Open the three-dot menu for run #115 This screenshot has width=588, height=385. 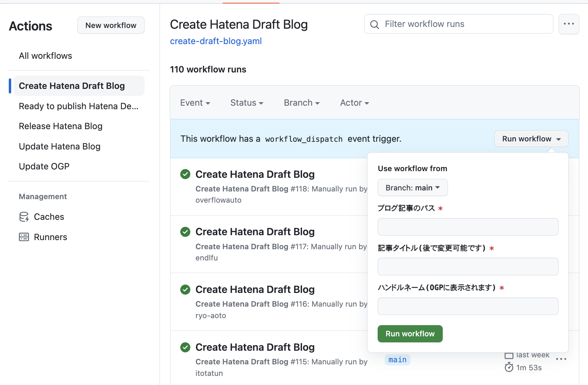click(x=561, y=359)
